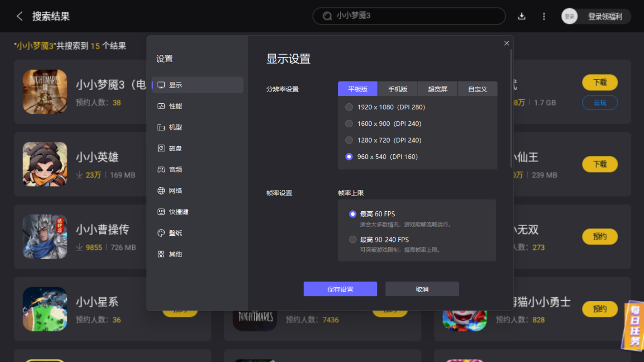Switch to the 自定义 resolution tab
644x362 pixels.
point(478,89)
